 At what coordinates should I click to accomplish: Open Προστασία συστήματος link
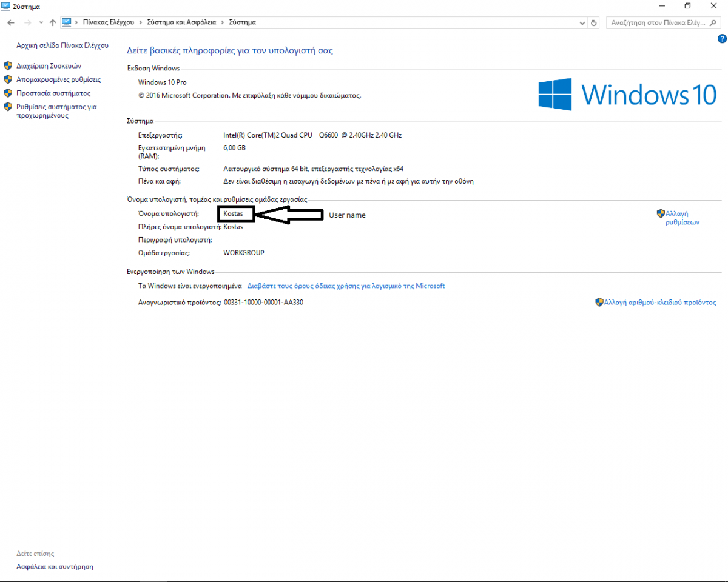pyautogui.click(x=53, y=93)
